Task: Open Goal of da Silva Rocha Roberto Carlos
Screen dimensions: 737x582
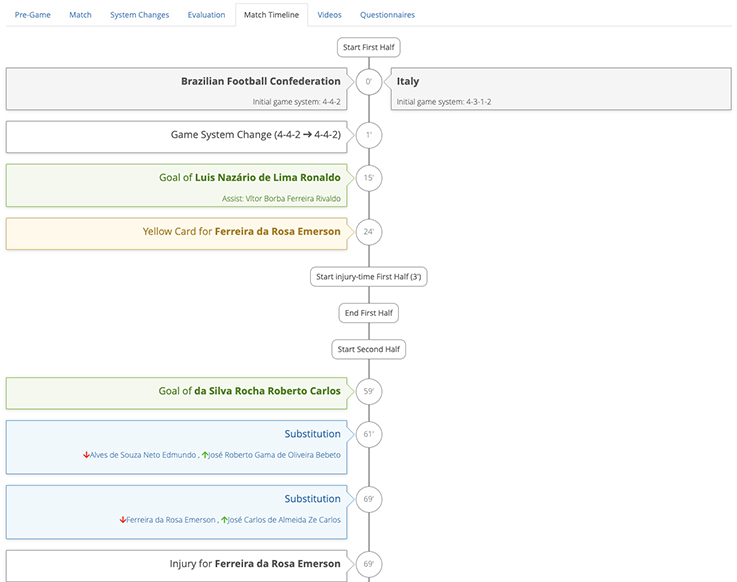Action: pyautogui.click(x=176, y=393)
